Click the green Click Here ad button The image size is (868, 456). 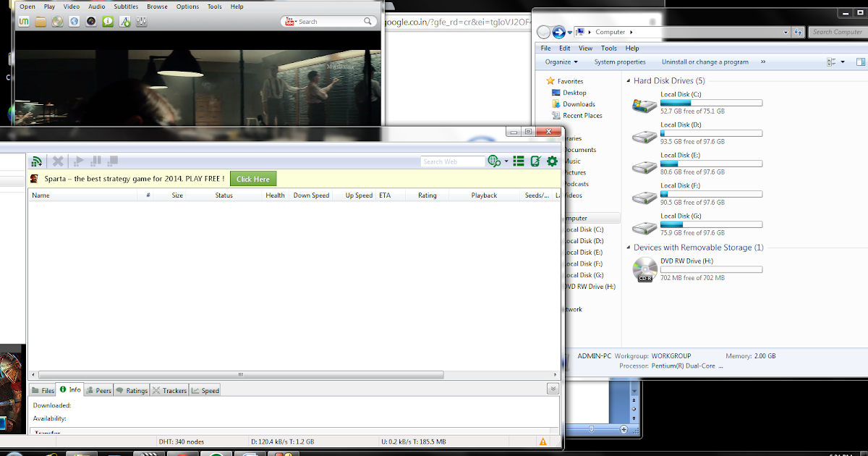click(x=253, y=179)
